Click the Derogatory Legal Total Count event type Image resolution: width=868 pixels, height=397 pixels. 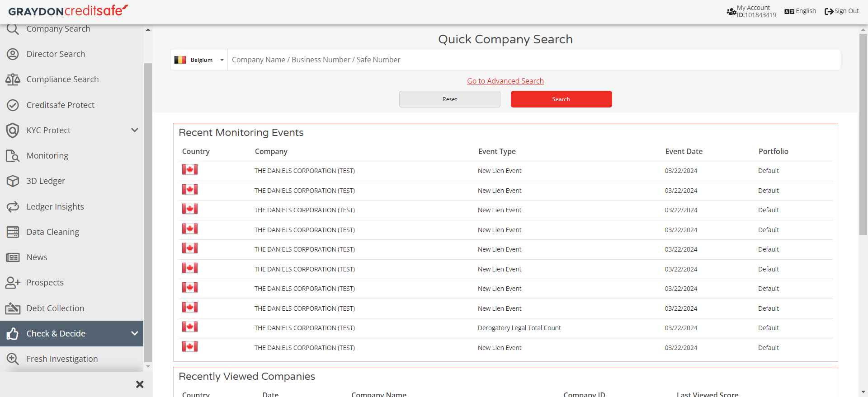[519, 328]
